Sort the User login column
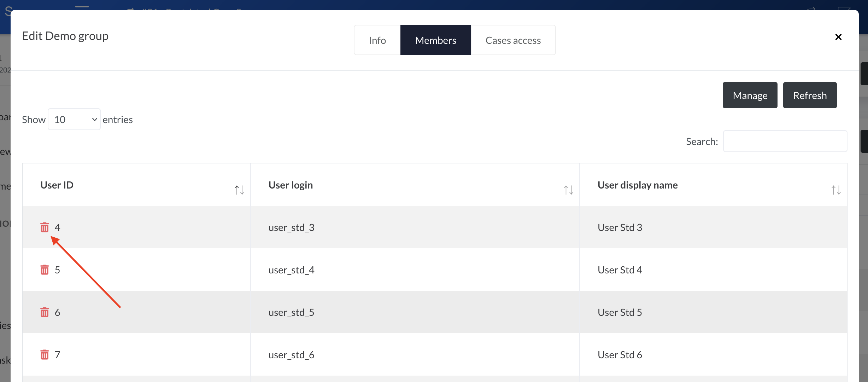The height and width of the screenshot is (382, 868). click(568, 190)
